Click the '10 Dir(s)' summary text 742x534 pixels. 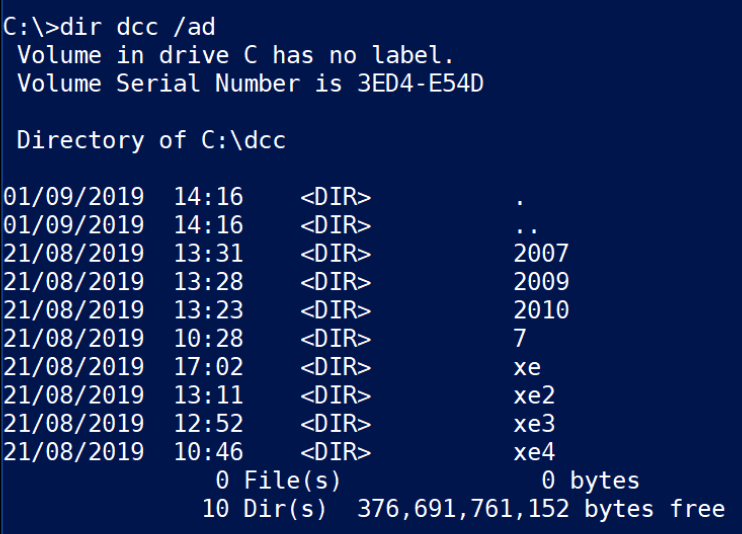point(265,509)
